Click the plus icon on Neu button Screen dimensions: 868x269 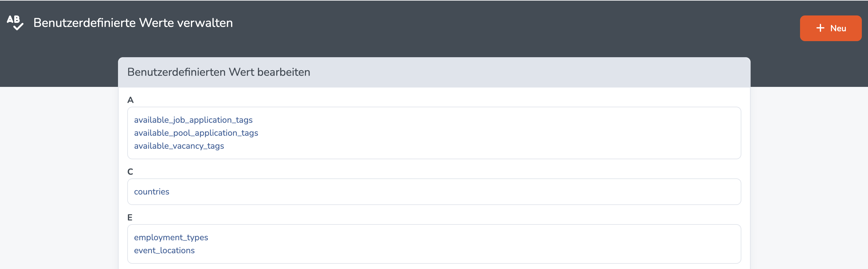820,28
